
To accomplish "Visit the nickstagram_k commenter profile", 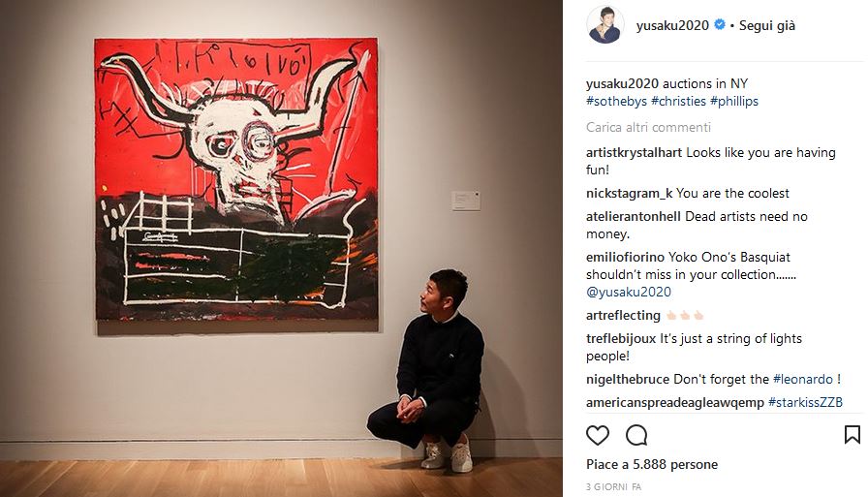I will (x=630, y=193).
